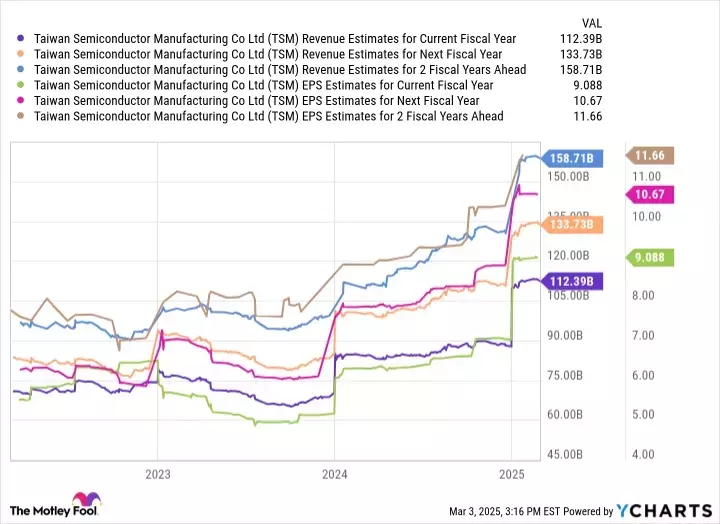Click the VAL column header

(x=591, y=23)
